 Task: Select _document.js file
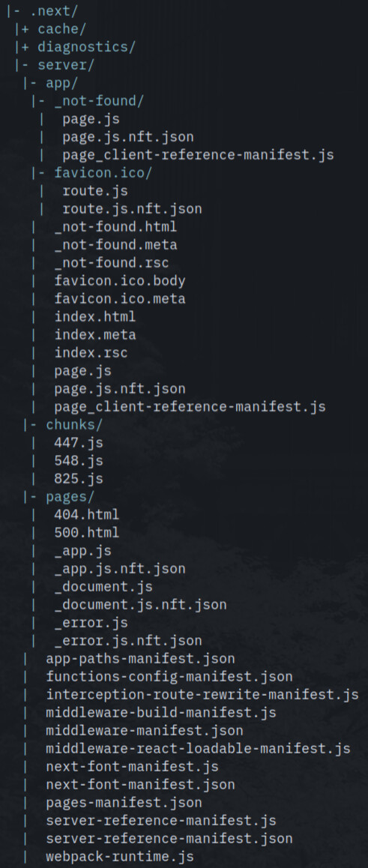pyautogui.click(x=103, y=587)
